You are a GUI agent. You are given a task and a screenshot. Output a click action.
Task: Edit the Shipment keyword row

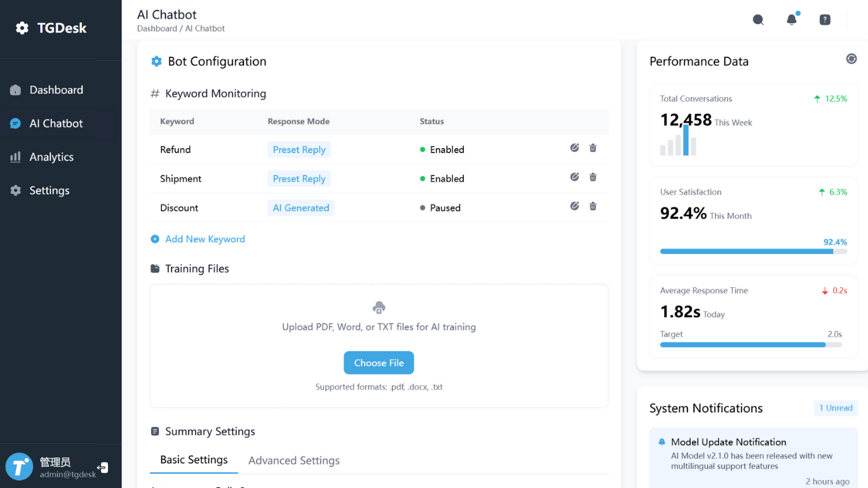tap(574, 177)
